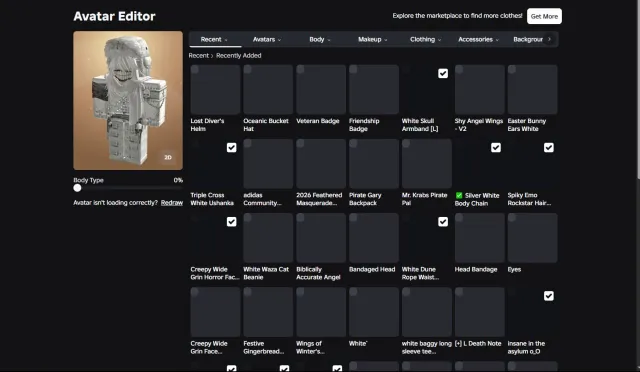640x372 pixels.
Task: Select the Mr. Krabs Pirate Pal tile
Action: coord(427,164)
